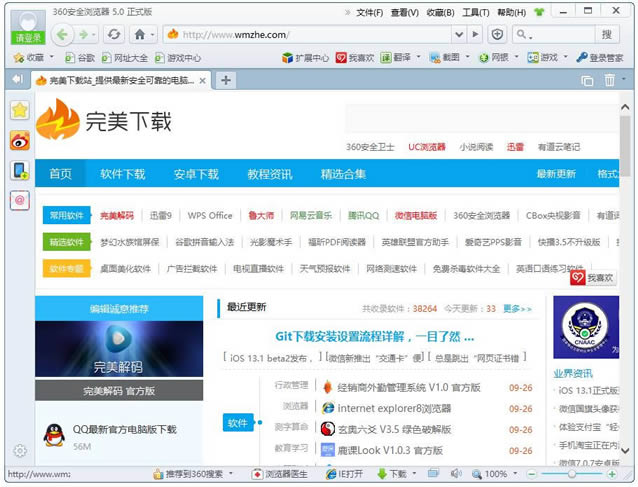
Task: Click the email @ sidebar icon
Action: coord(19,201)
